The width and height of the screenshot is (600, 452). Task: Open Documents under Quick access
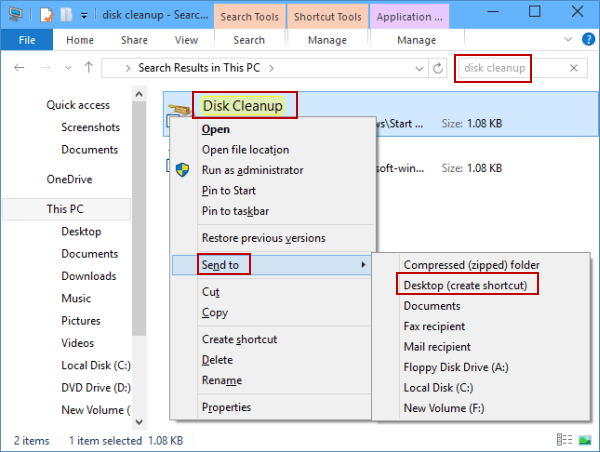[90, 149]
